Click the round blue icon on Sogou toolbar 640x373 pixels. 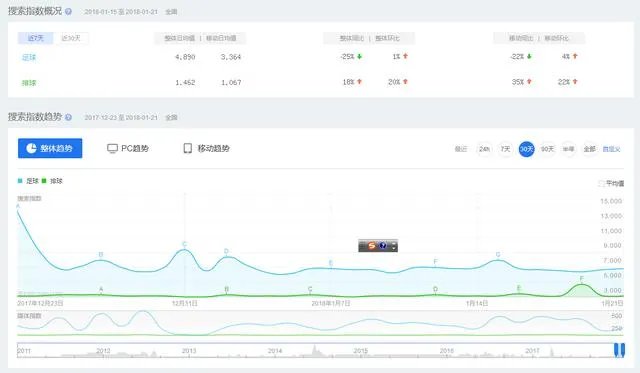tap(382, 246)
